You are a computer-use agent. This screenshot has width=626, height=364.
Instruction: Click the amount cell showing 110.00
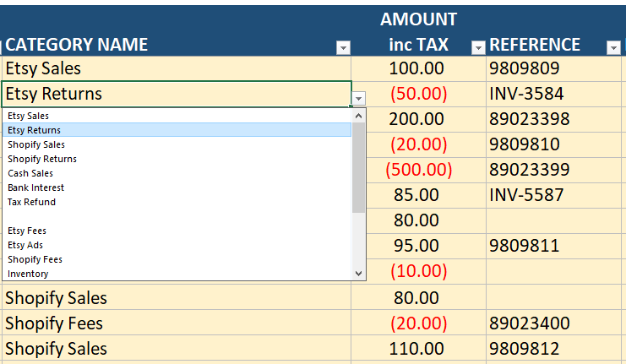tap(418, 349)
